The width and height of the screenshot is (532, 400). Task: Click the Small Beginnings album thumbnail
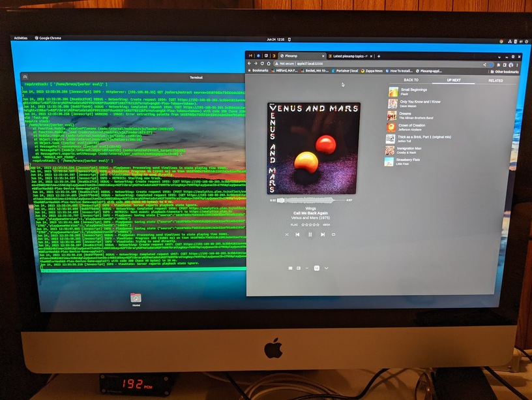click(x=393, y=92)
